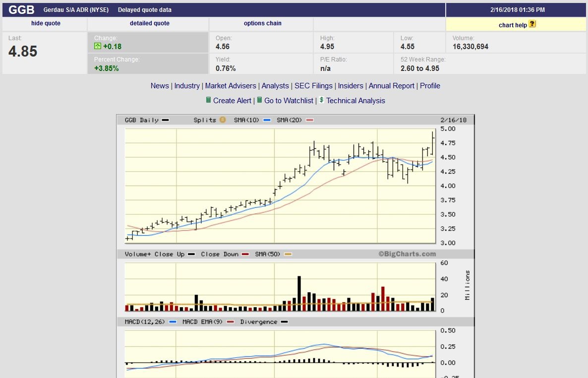Click the Create Alert calculator icon
This screenshot has width=588, height=378.
click(x=208, y=100)
